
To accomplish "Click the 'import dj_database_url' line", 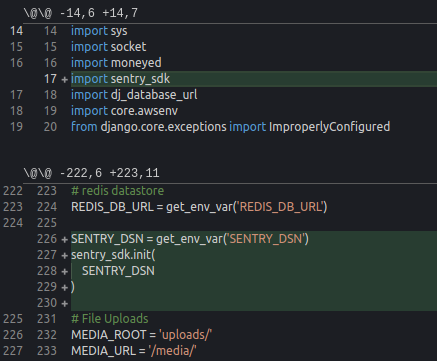I will 134,95.
